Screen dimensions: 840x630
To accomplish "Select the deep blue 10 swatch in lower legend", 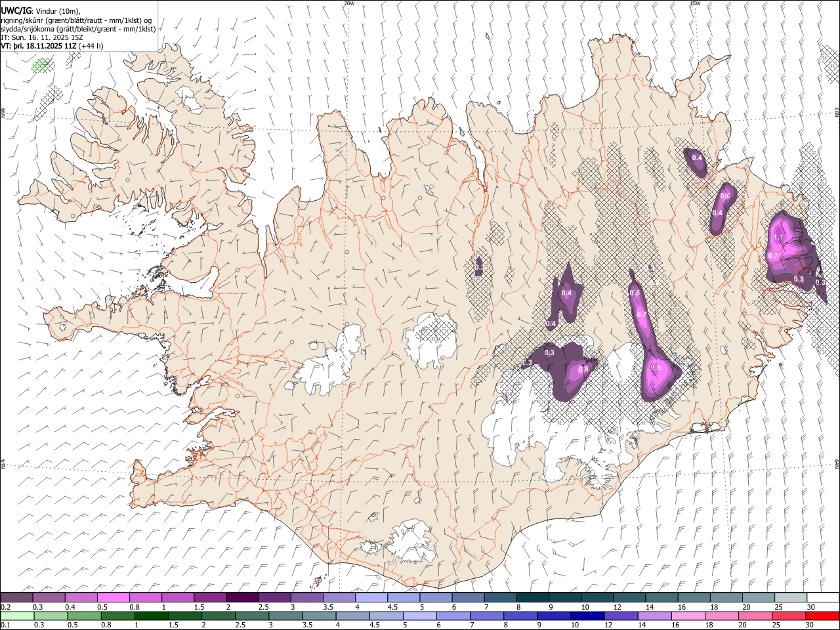I will pyautogui.click(x=587, y=616).
